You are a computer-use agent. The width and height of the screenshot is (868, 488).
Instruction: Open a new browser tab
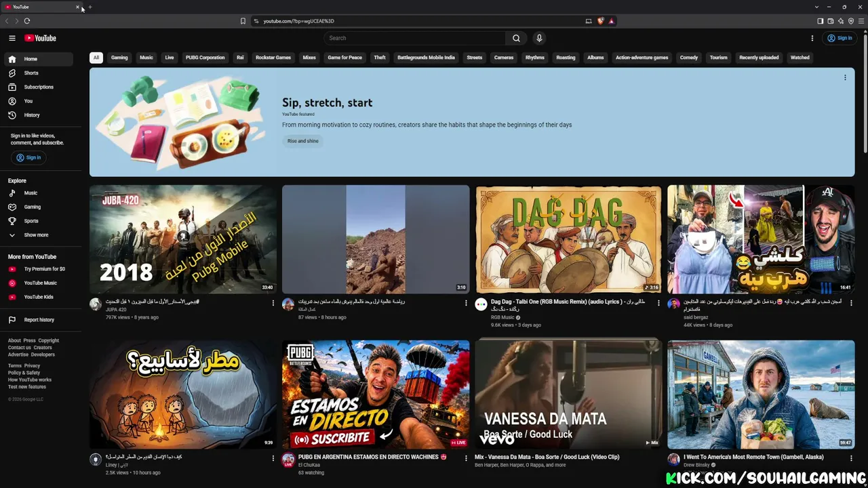pyautogui.click(x=90, y=7)
